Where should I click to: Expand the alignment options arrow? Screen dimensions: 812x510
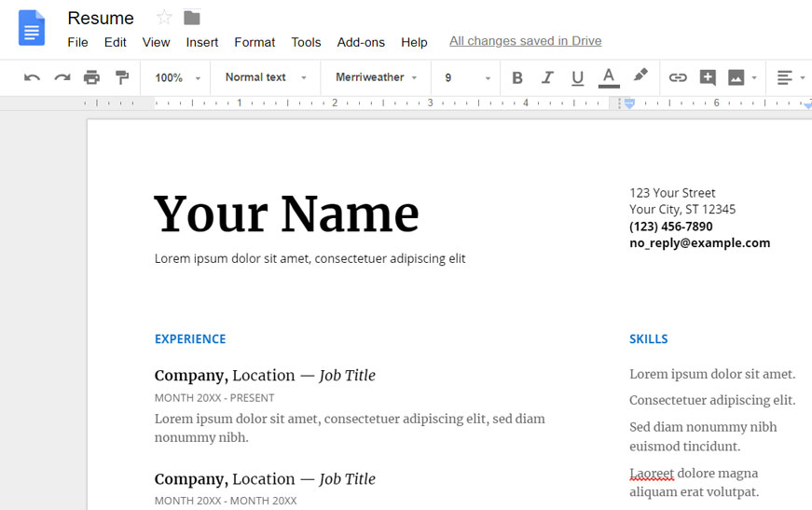(802, 77)
